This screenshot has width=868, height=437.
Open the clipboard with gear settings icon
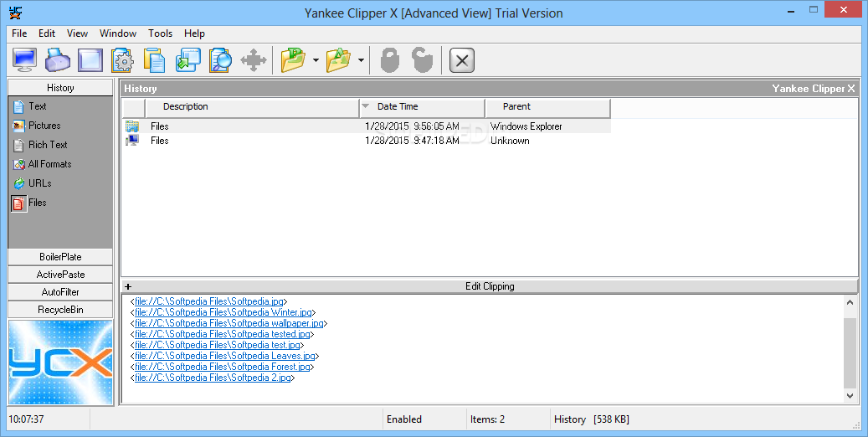coord(122,59)
